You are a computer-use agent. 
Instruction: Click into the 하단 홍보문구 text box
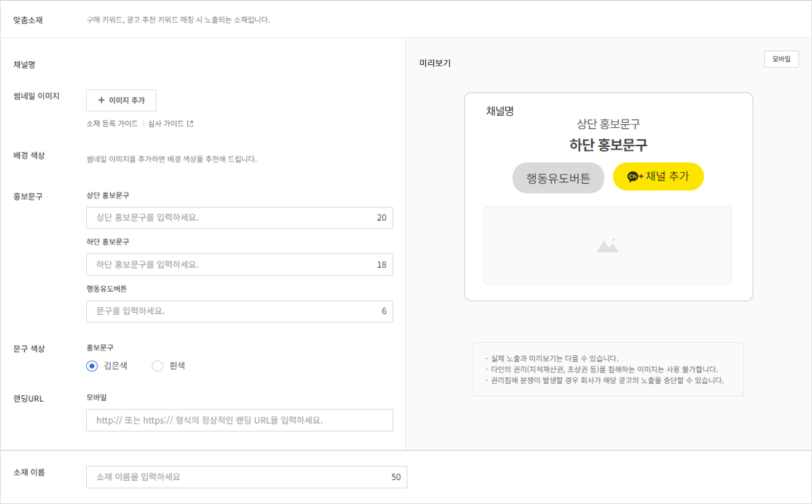tap(233, 265)
